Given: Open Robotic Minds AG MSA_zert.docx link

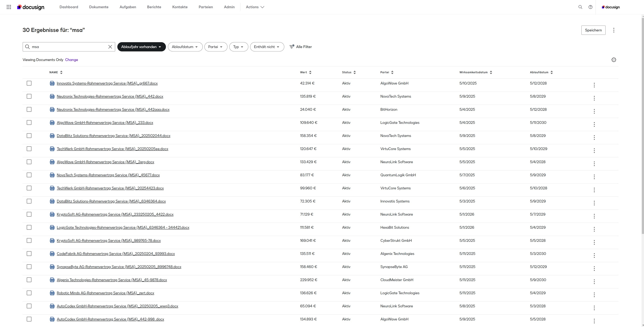Looking at the screenshot, I should (x=106, y=293).
